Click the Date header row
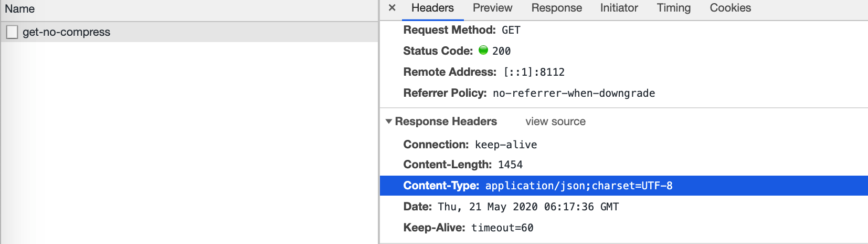The width and height of the screenshot is (868, 244). click(x=511, y=207)
